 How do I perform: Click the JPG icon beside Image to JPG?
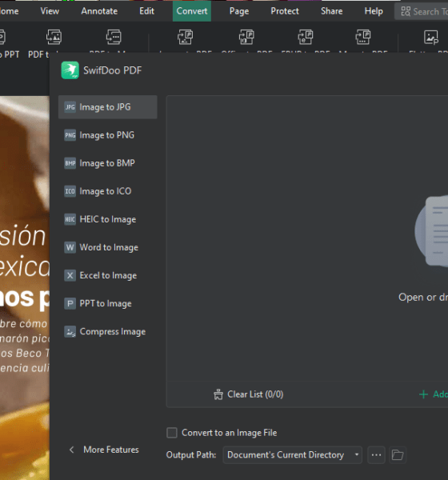[70, 107]
